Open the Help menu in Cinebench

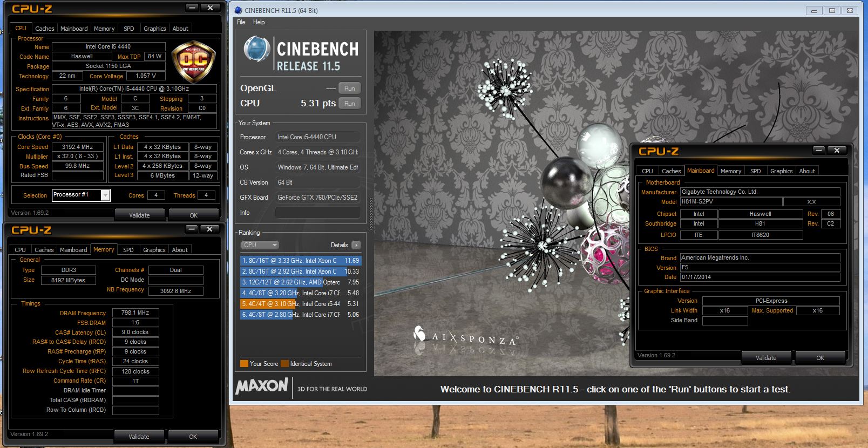pyautogui.click(x=259, y=22)
